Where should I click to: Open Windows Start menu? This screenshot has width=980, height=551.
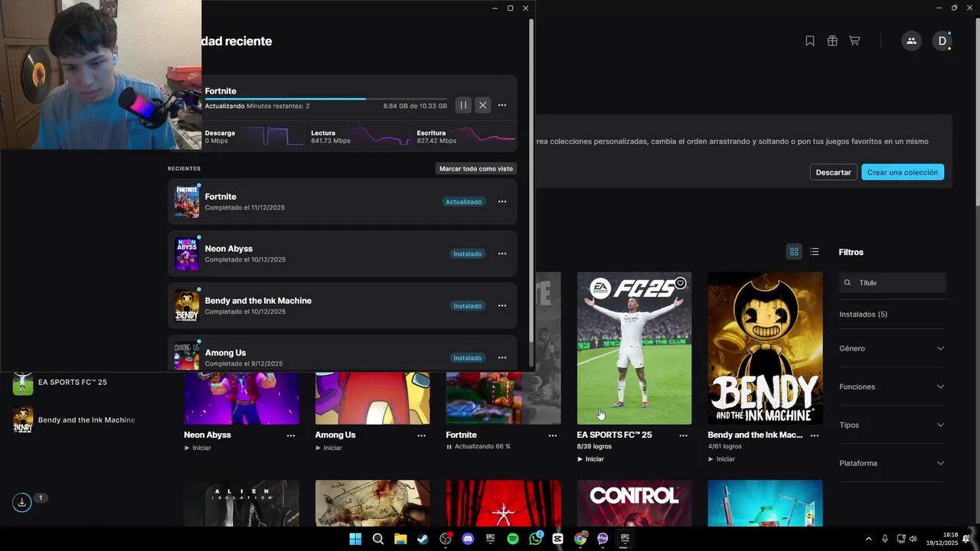point(355,539)
